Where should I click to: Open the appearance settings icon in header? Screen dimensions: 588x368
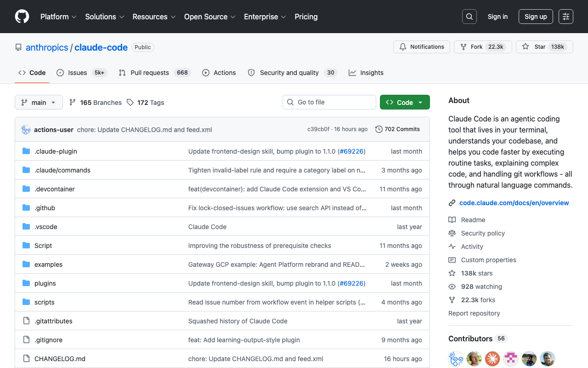point(566,17)
